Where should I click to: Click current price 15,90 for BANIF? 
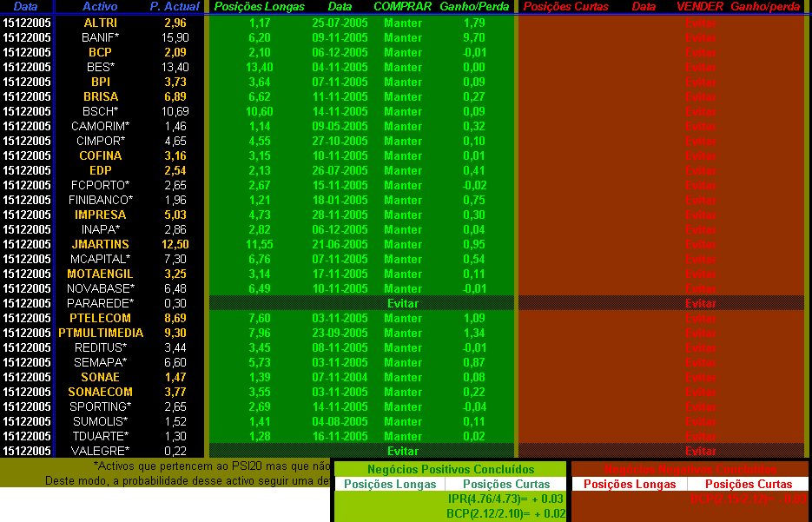(176, 38)
